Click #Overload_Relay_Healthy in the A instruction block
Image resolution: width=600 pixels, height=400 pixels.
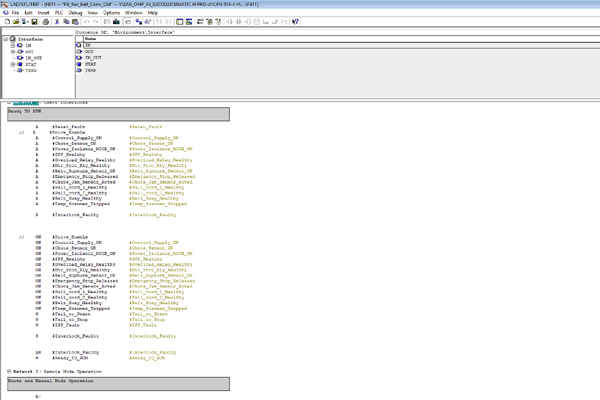(84, 160)
